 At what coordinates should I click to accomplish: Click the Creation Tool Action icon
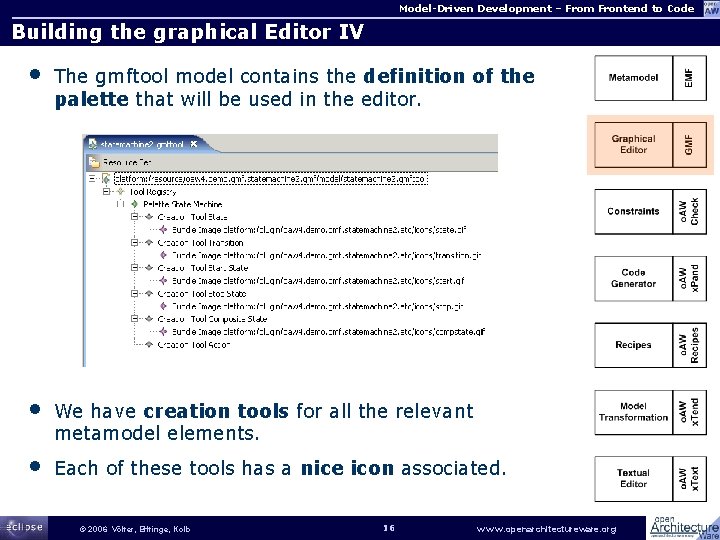pyautogui.click(x=149, y=344)
